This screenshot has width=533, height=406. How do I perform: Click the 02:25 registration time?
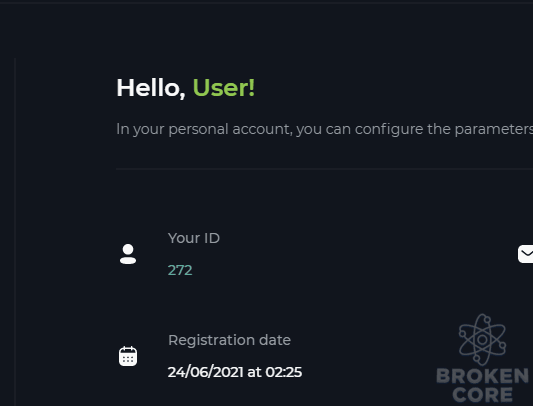[x=283, y=372]
